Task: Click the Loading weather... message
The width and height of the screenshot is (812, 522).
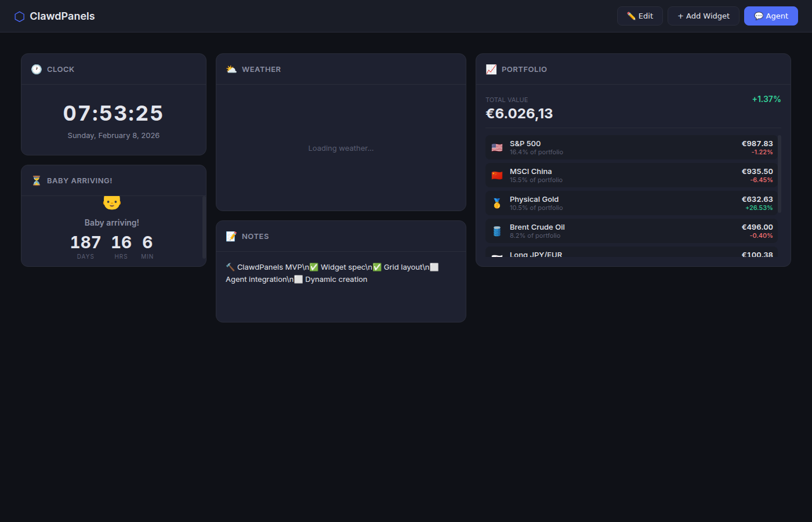Action: coord(341,148)
